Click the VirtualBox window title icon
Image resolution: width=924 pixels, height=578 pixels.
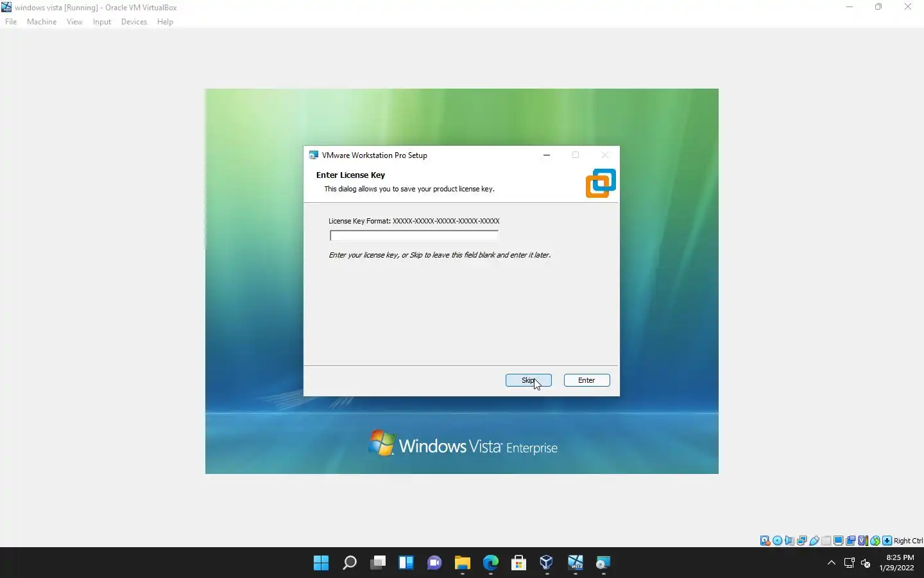click(x=6, y=7)
